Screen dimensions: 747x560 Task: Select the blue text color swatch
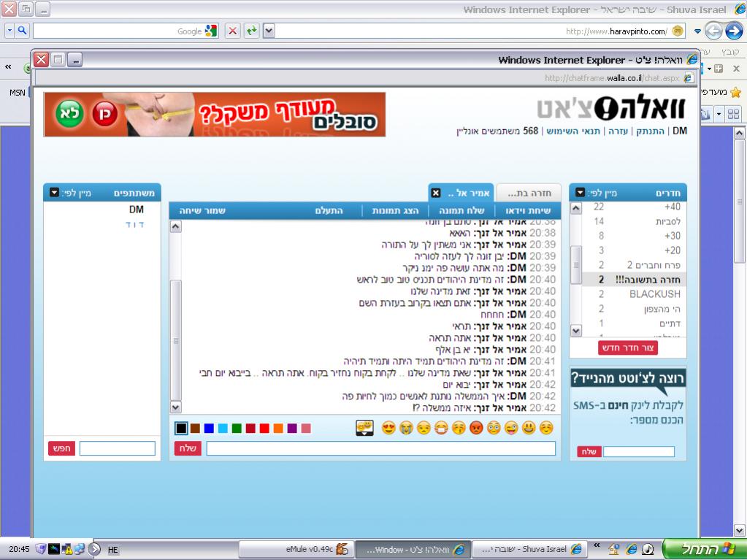click(209, 428)
